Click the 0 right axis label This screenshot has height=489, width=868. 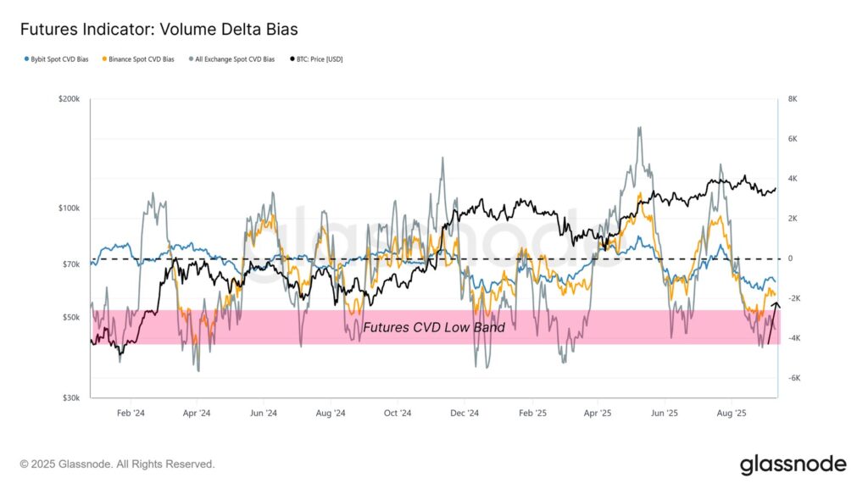coord(790,258)
